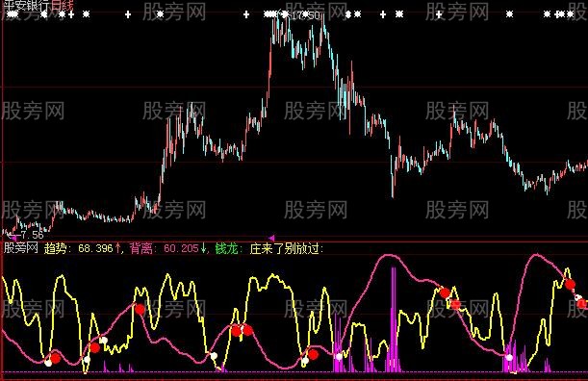Click the 趋势 value 68.396
The height and width of the screenshot is (381, 588).
click(x=95, y=248)
